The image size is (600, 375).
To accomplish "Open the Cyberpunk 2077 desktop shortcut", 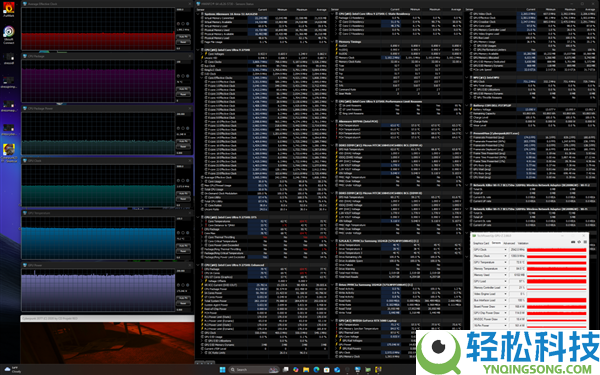I will 8,153.
